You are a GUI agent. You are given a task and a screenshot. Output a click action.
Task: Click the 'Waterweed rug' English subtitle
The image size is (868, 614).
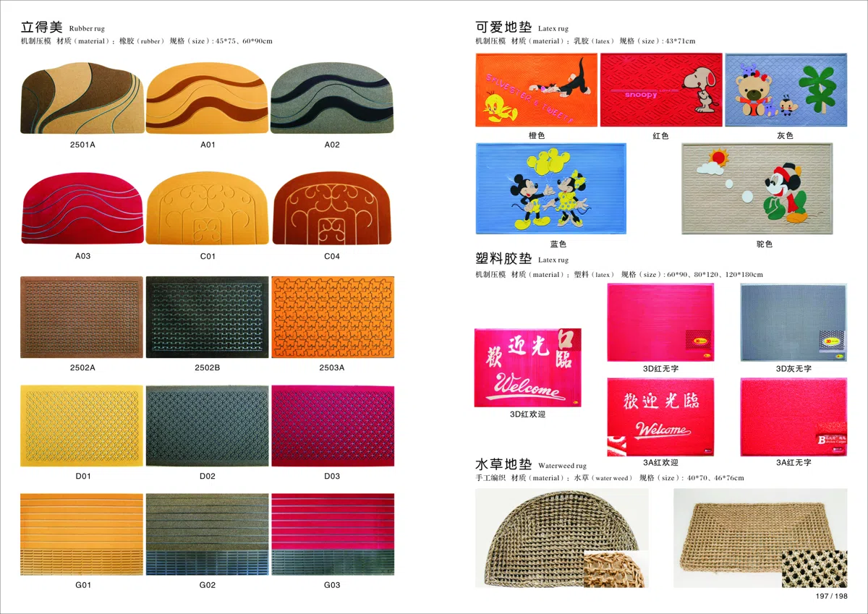tap(562, 466)
